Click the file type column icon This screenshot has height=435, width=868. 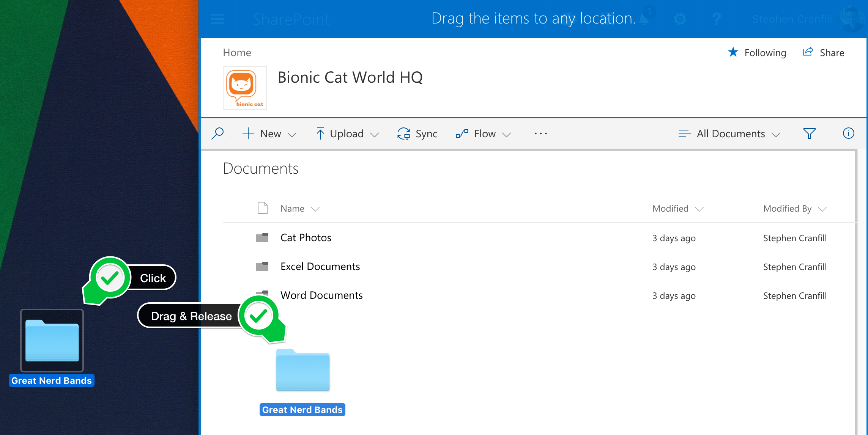pyautogui.click(x=262, y=208)
